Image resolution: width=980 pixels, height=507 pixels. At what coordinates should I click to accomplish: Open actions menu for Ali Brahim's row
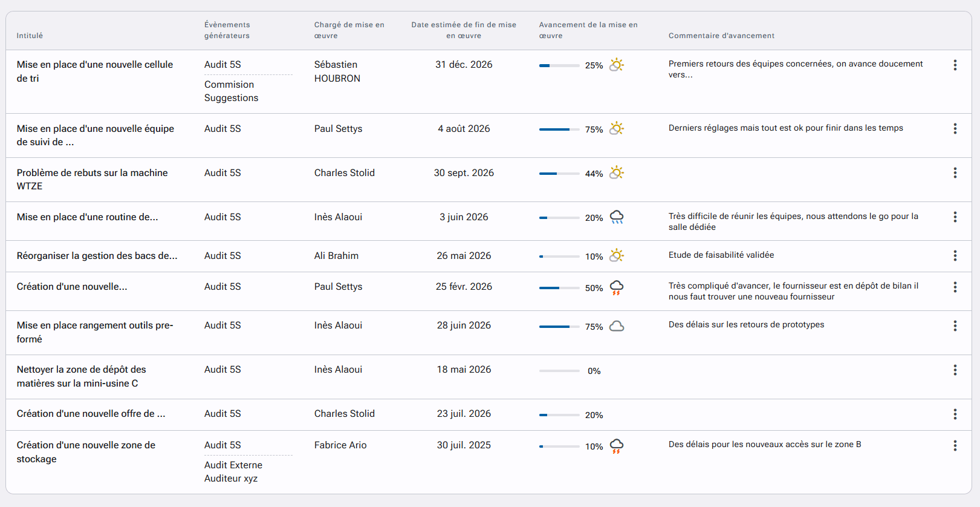(x=955, y=255)
